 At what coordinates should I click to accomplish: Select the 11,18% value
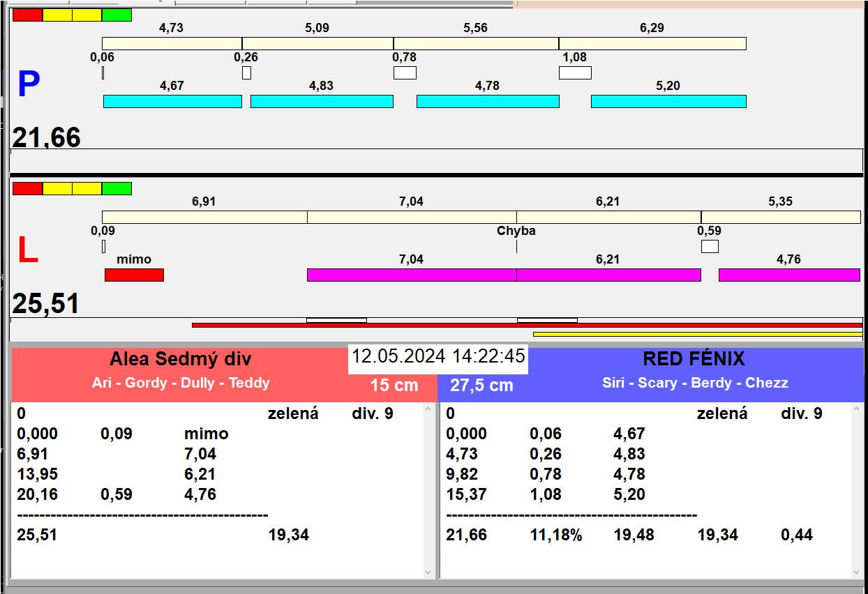point(556,535)
